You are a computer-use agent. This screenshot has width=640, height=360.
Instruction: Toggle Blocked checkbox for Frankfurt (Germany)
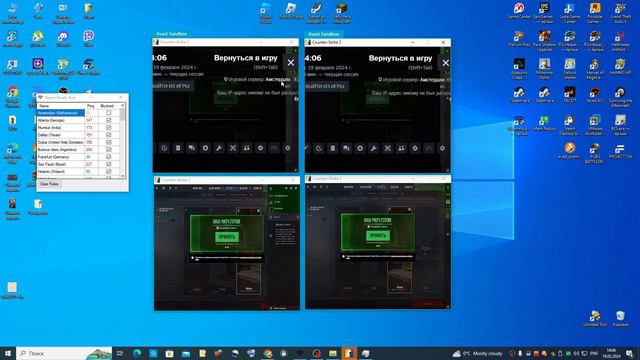tap(109, 157)
